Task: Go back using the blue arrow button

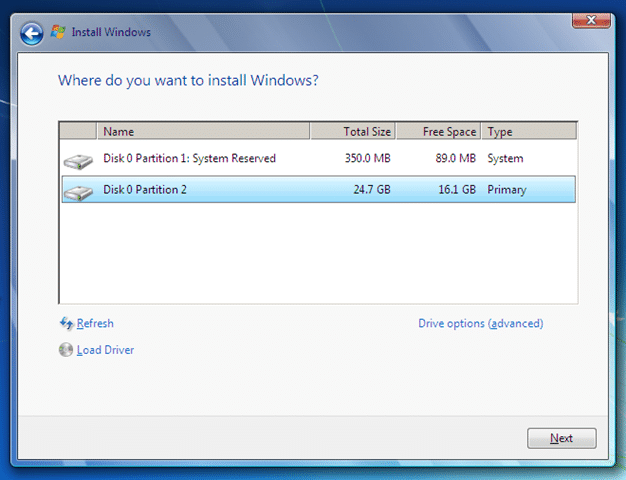Action: [x=32, y=34]
